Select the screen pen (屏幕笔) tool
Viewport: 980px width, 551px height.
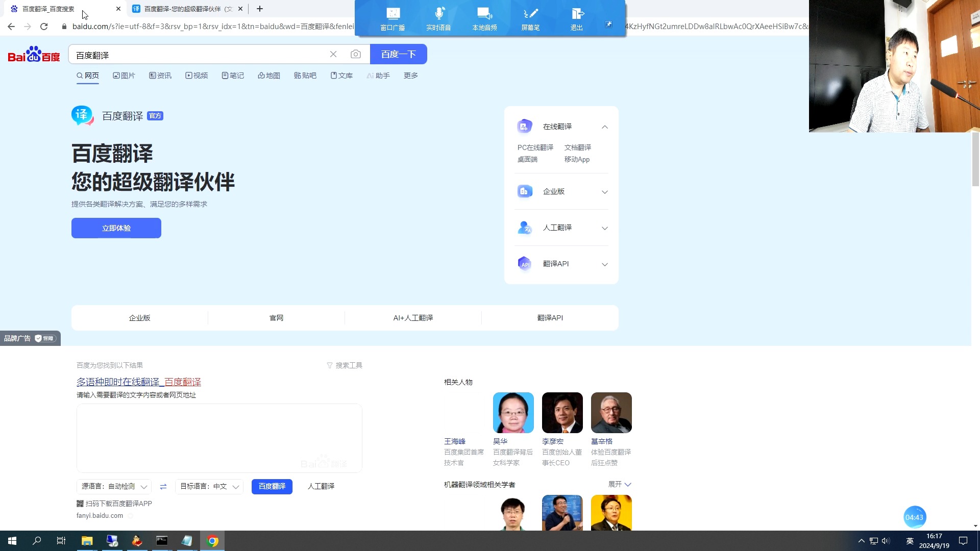(x=530, y=19)
